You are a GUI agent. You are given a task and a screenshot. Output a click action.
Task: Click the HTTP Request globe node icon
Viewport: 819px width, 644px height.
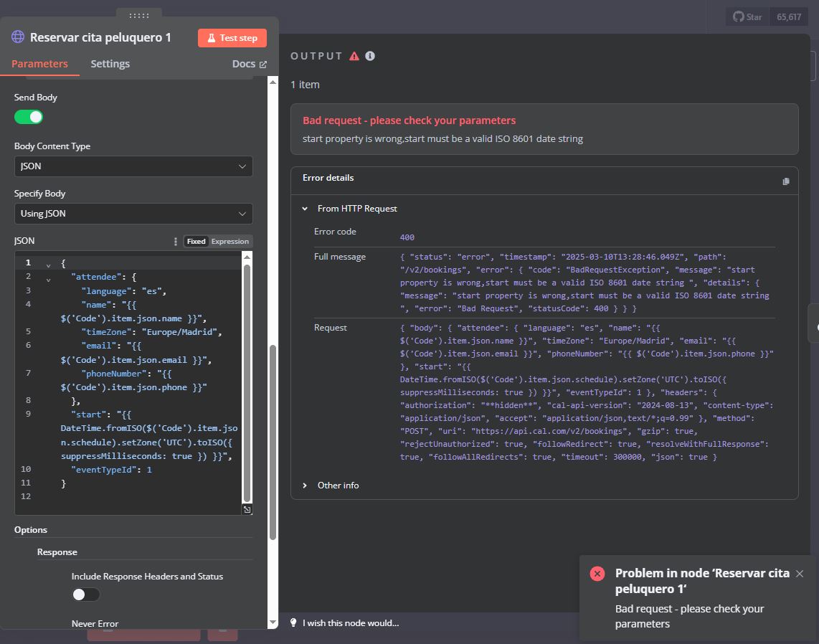(18, 37)
